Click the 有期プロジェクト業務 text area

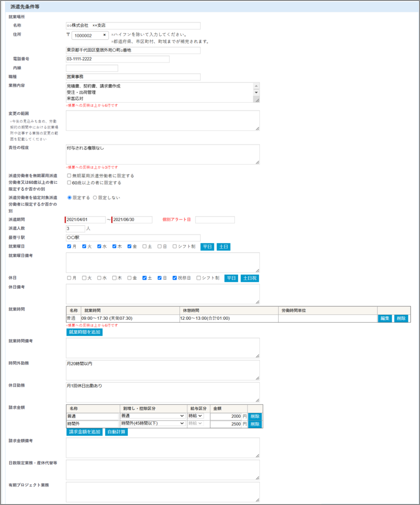pos(163,492)
